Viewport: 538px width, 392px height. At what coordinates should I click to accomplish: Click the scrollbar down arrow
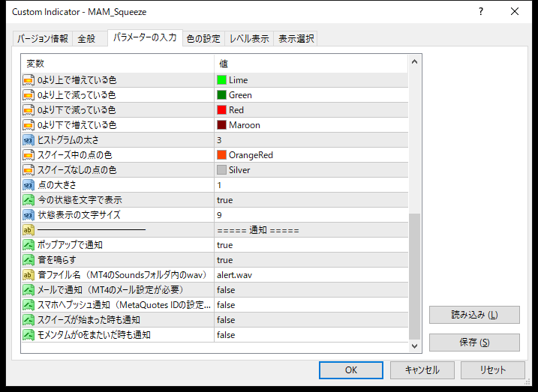click(414, 346)
